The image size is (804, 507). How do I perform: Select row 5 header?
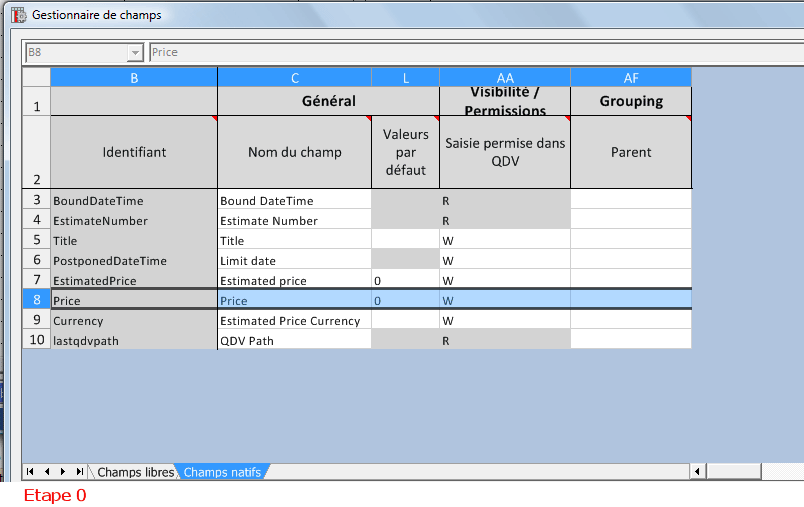(36, 239)
